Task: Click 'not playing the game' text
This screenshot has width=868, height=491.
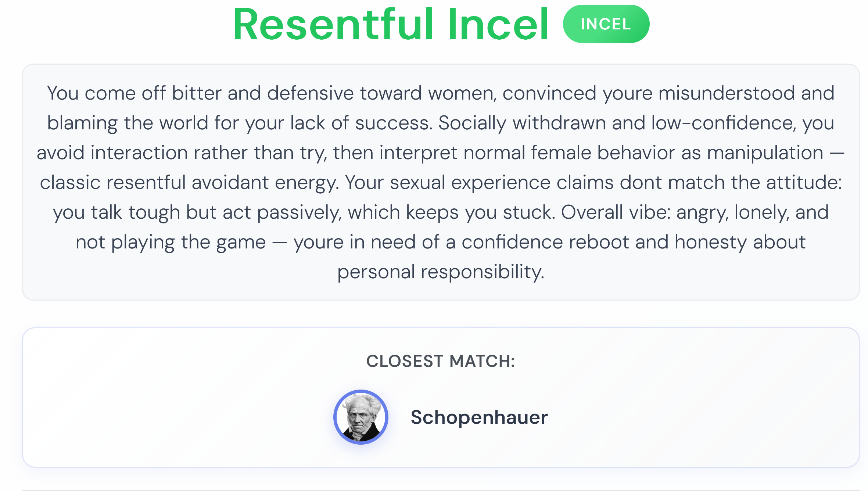Action: point(171,242)
